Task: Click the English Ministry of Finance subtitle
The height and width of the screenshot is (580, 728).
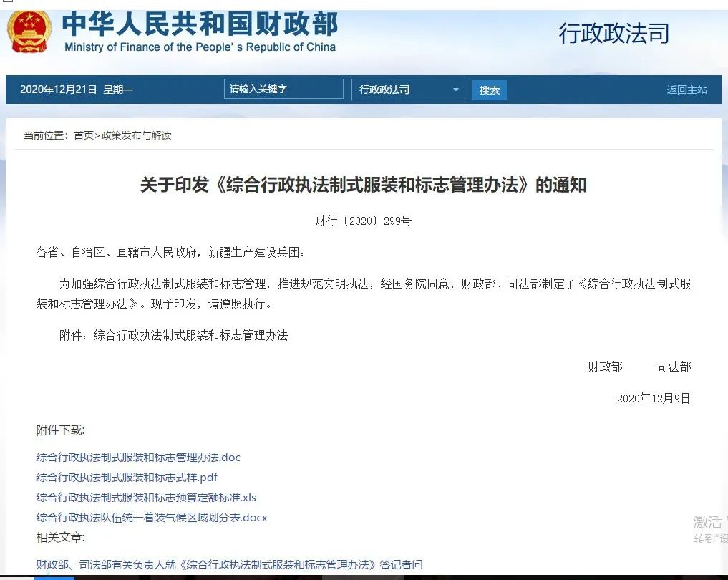Action: [x=200, y=47]
